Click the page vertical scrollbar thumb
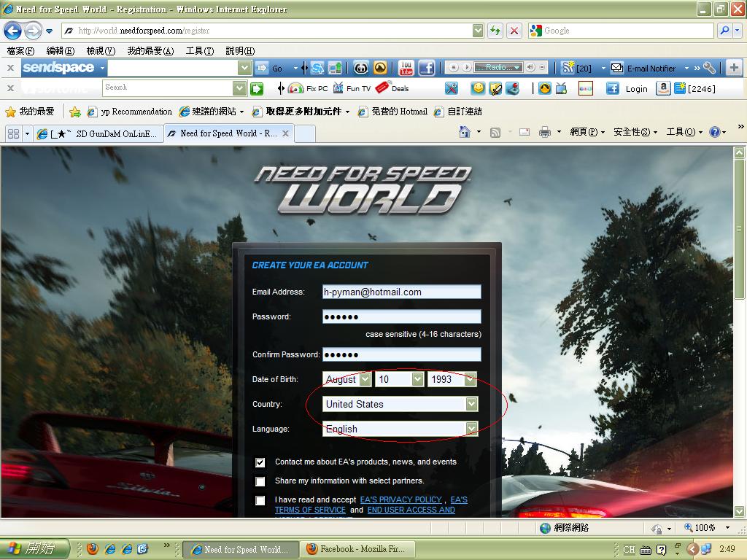The height and width of the screenshot is (560, 747). [739, 229]
